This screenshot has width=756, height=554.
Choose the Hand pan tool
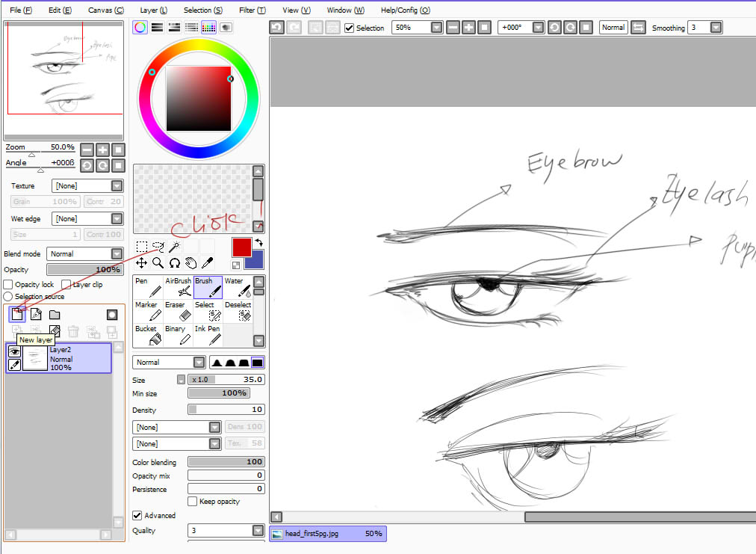point(190,262)
